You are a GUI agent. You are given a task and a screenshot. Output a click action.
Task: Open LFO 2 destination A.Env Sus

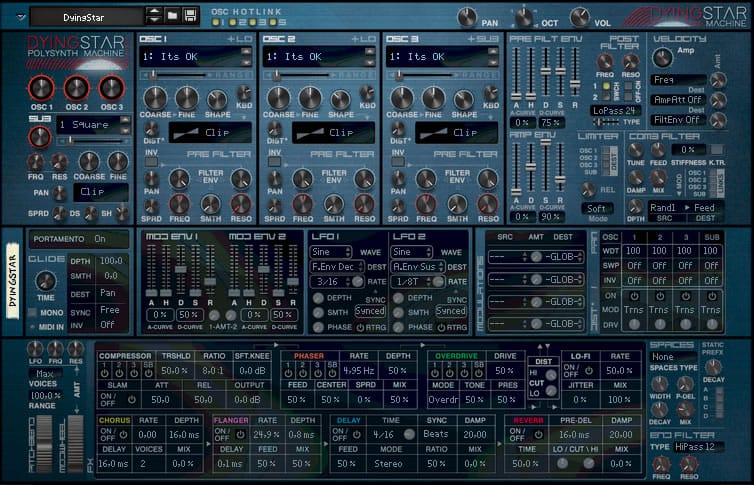coord(418,266)
